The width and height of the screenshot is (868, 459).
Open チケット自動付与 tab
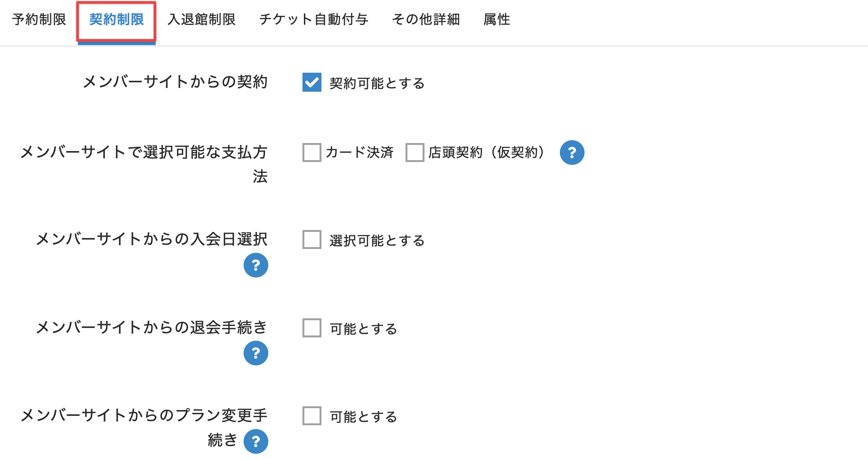314,19
